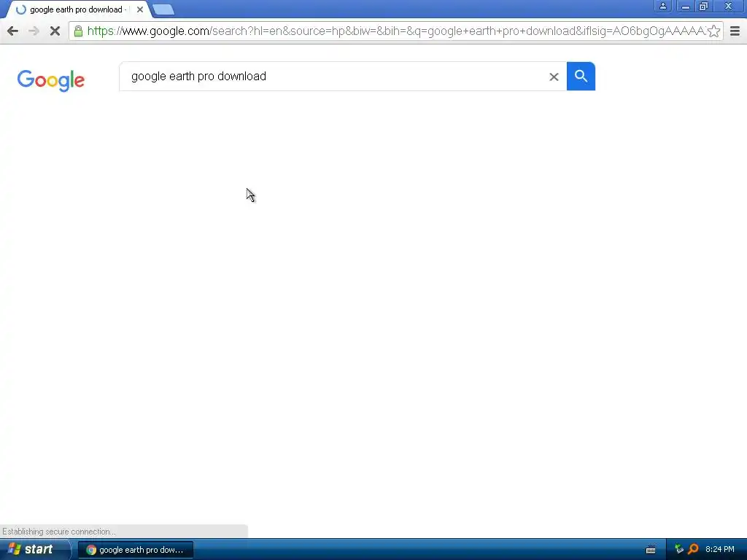This screenshot has width=747, height=560.
Task: Click the green padlock security icon
Action: coord(78,31)
